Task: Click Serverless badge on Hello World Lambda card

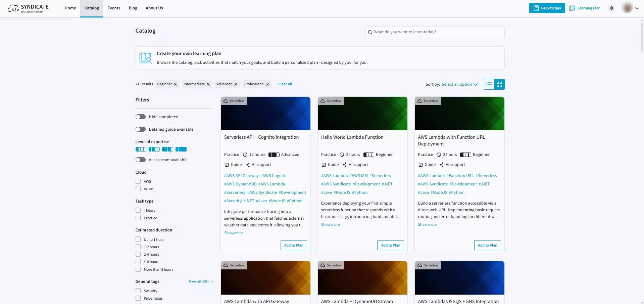Action: coord(331,101)
